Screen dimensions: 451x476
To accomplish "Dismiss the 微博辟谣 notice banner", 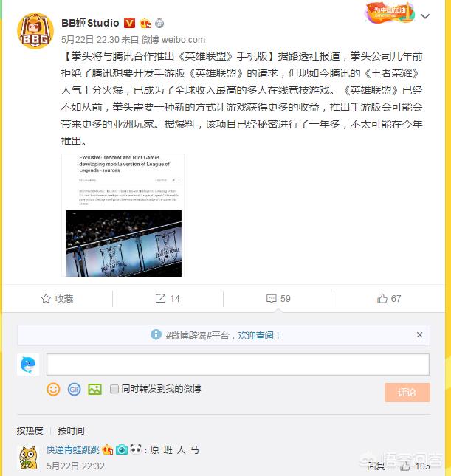I will pos(419,334).
